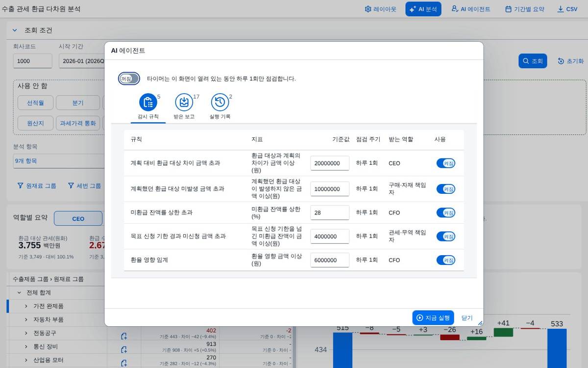Click the 회사코드 field with 1000

pos(32,61)
